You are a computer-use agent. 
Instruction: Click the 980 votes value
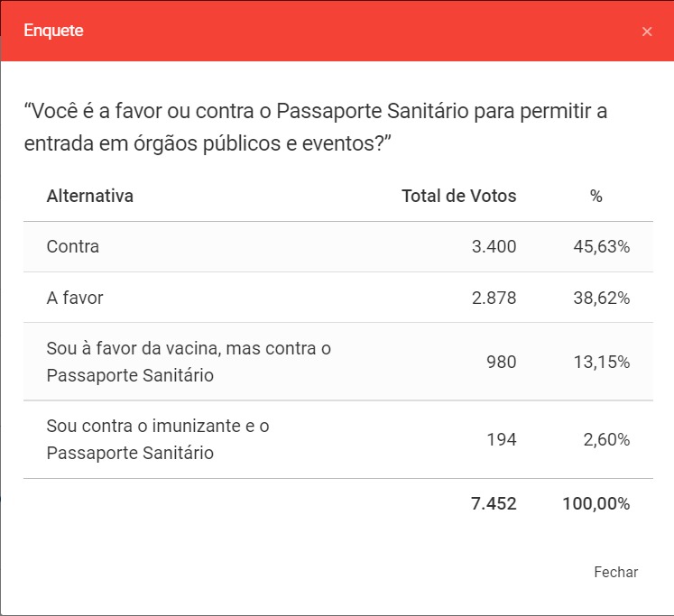pyautogui.click(x=501, y=362)
